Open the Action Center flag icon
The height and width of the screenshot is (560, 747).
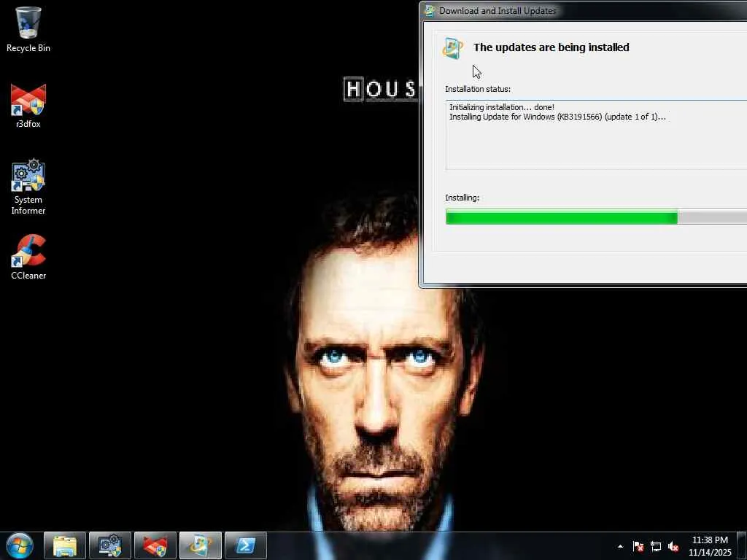638,547
